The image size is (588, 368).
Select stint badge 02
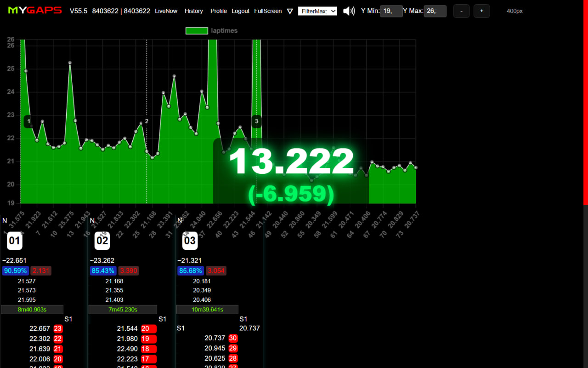pos(102,241)
